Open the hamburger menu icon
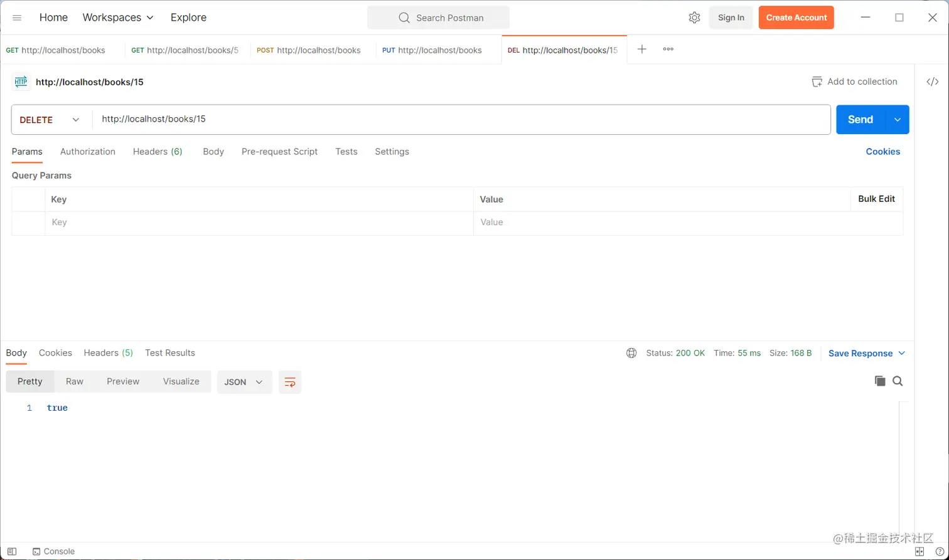Screen dimensions: 949x560 (x=17, y=18)
